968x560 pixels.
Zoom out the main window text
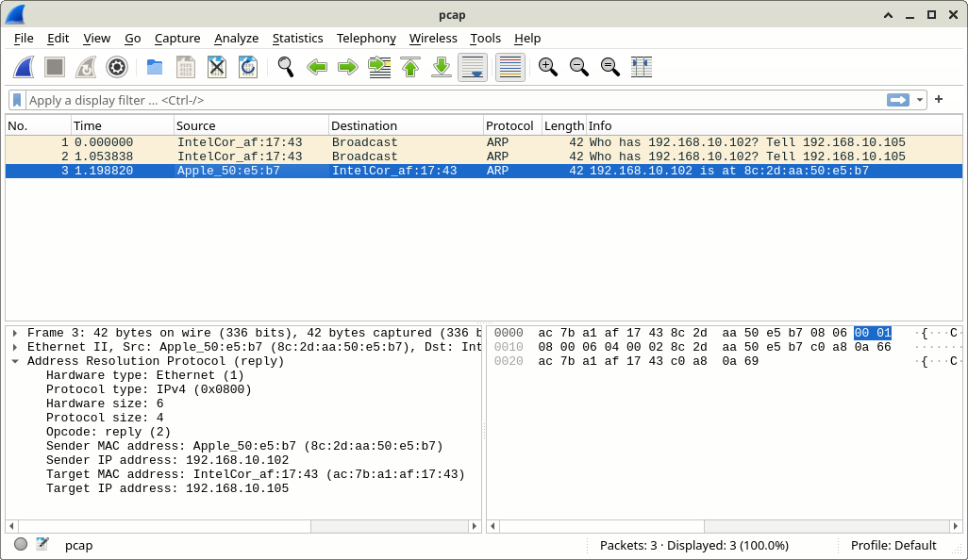[x=579, y=67]
